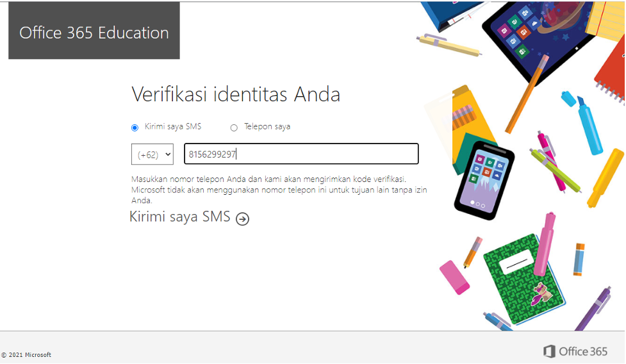Select the 'Kirimi saya SMS' radio button
The height and width of the screenshot is (364, 626).
click(135, 128)
